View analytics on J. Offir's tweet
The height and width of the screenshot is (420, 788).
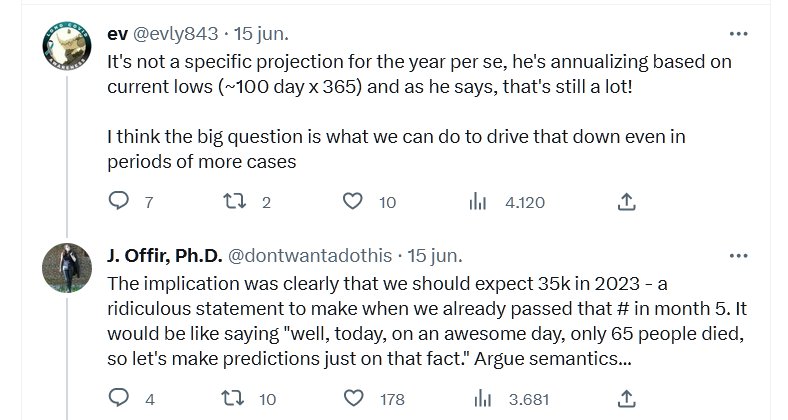point(479,398)
